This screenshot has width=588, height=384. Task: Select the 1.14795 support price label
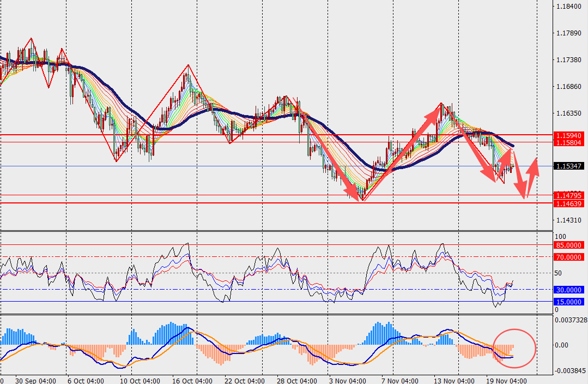pyautogui.click(x=568, y=195)
